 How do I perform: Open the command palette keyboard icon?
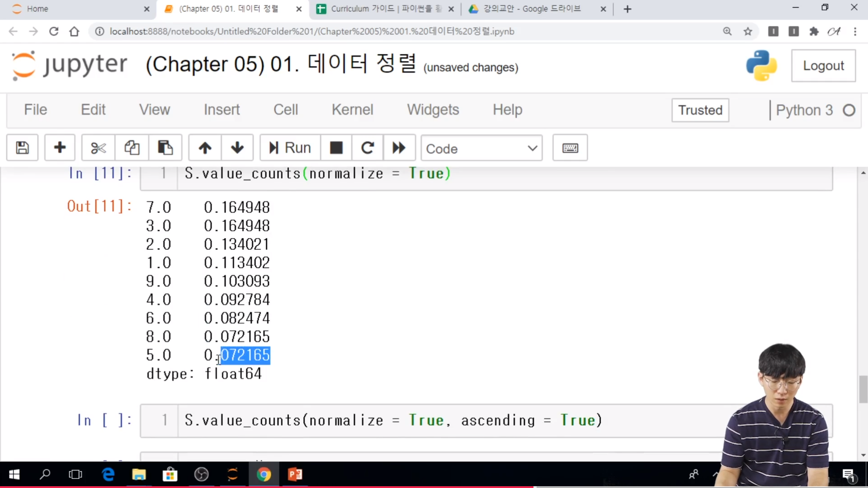coord(570,148)
